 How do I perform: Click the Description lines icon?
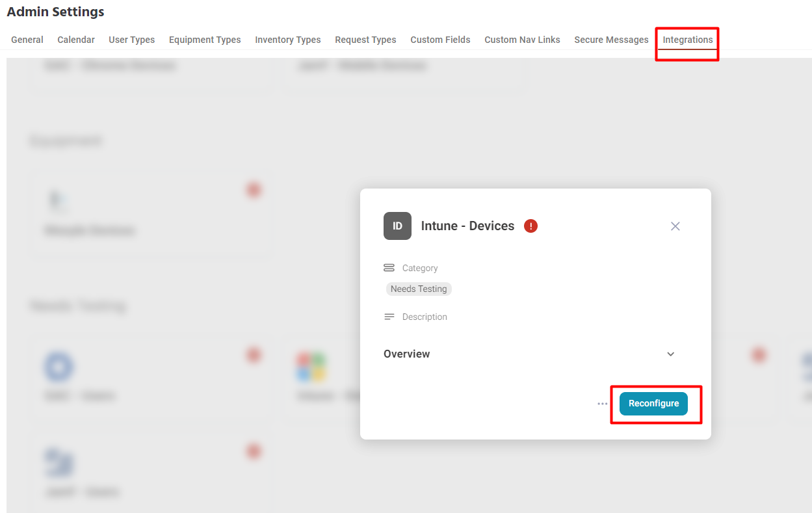coord(389,317)
